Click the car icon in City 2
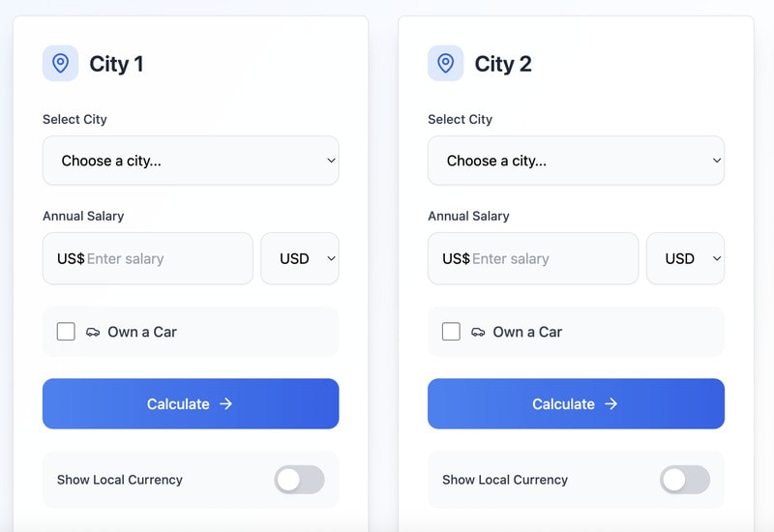Image resolution: width=774 pixels, height=532 pixels. 478,332
